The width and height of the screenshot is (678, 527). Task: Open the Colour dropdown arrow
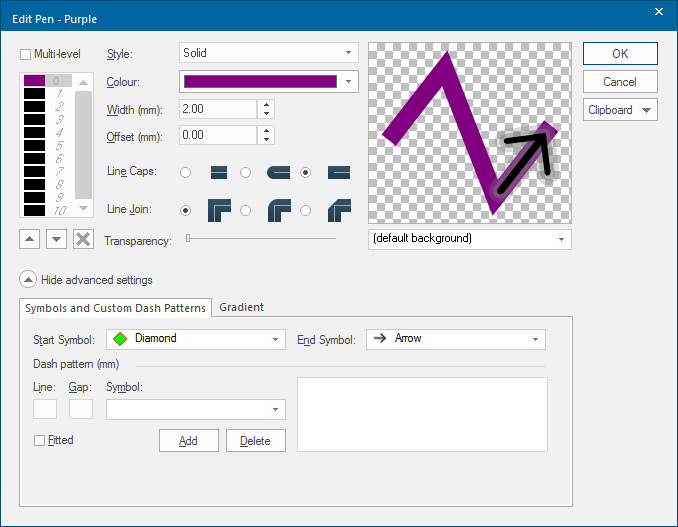[x=349, y=82]
